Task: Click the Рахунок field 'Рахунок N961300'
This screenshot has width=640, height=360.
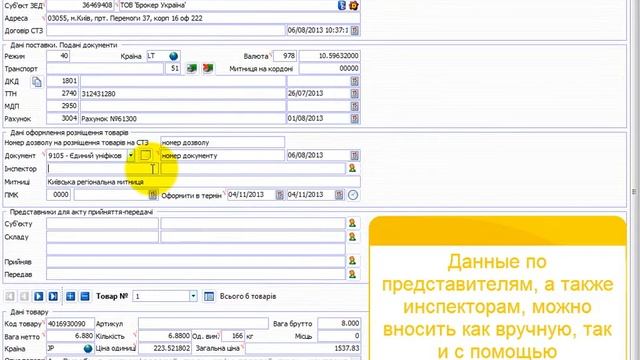Action: (x=183, y=119)
